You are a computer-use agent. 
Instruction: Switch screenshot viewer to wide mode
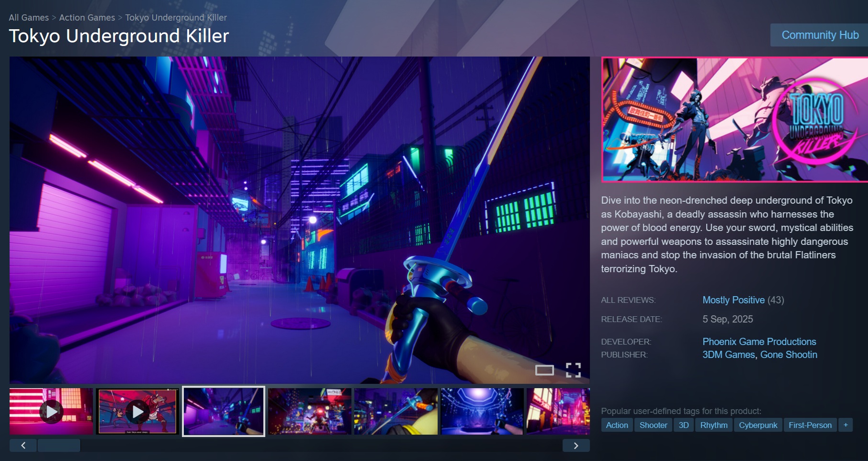[x=544, y=370]
